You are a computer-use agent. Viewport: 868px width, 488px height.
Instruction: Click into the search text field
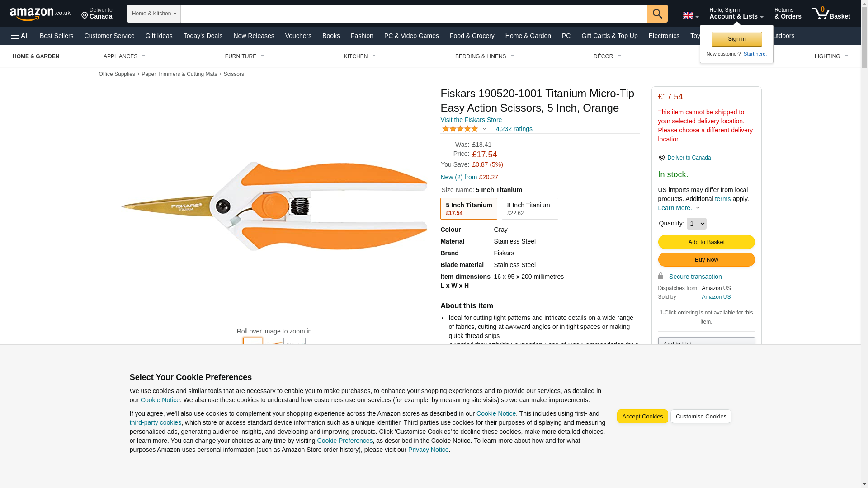tap(413, 14)
